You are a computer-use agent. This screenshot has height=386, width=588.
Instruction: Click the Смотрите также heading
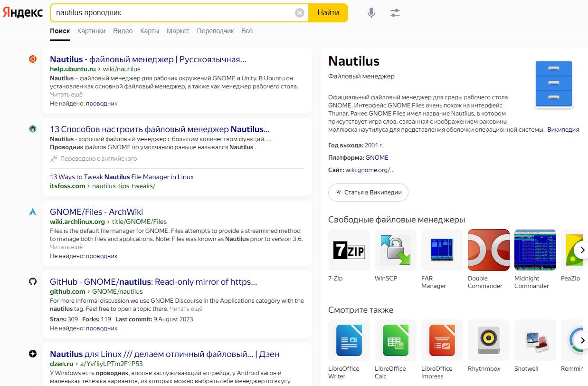361,310
